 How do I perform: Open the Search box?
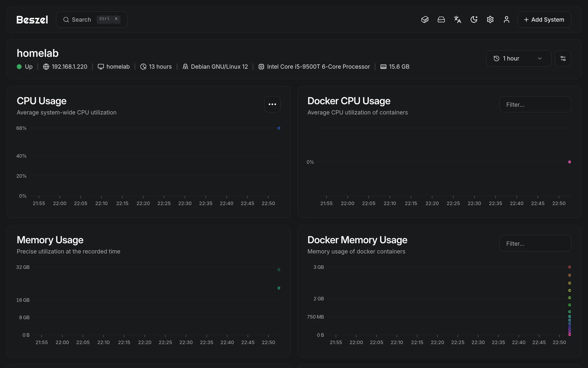(x=91, y=20)
